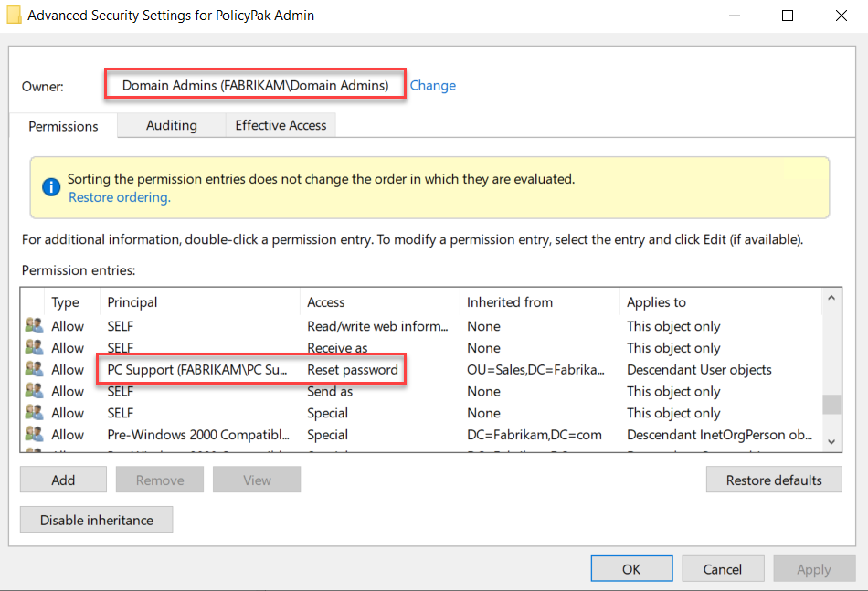
Task: Click the Domain Admins owner name
Action: [255, 85]
